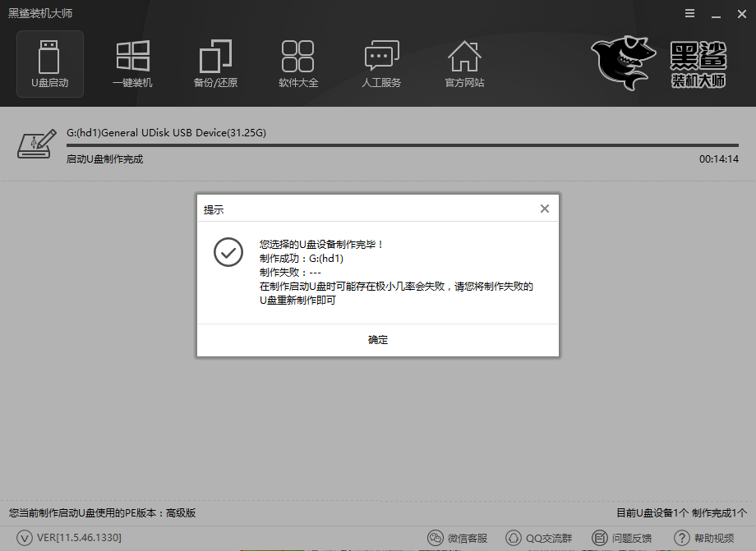Open the 帮助视频 help videos
This screenshot has width=756, height=551.
point(704,538)
